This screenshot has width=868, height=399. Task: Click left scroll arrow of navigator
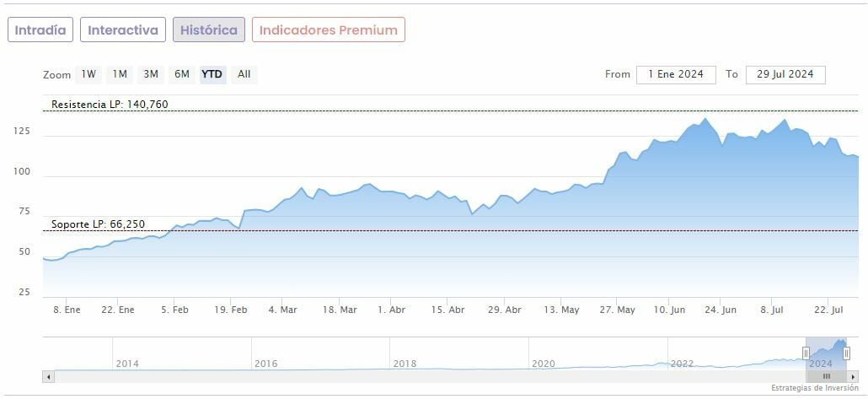(49, 376)
